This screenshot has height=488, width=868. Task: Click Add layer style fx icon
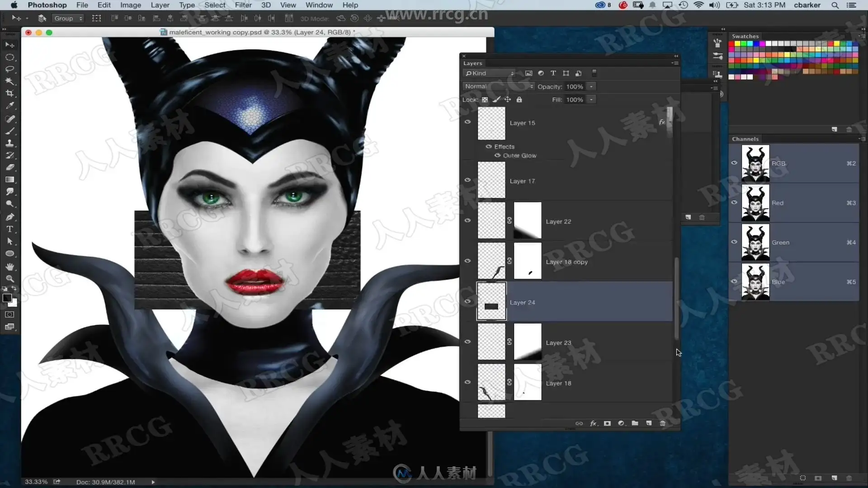click(x=594, y=423)
